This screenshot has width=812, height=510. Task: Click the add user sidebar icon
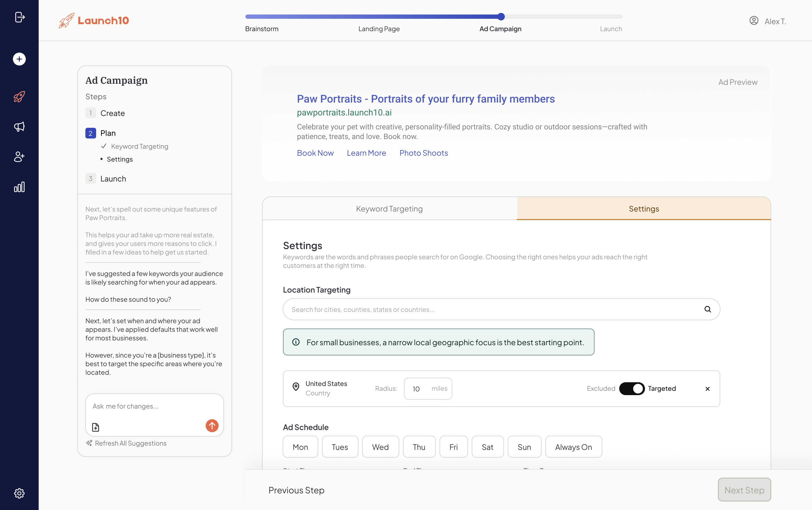[19, 157]
